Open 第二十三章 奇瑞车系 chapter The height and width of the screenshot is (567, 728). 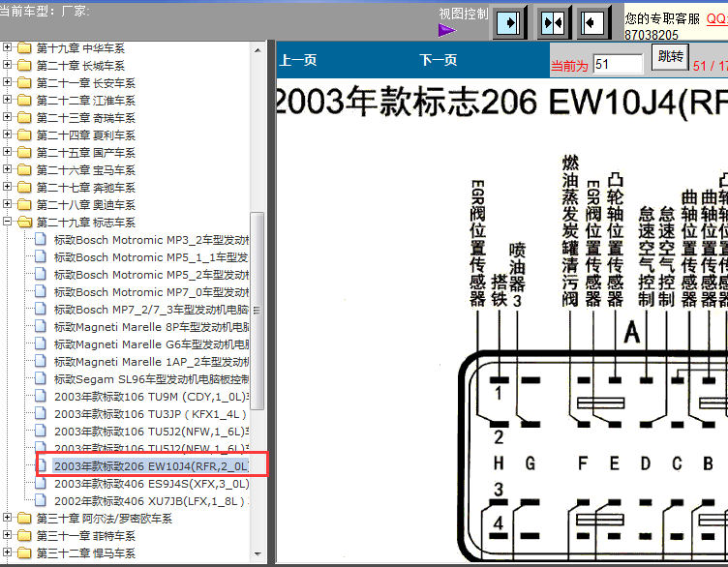point(86,118)
